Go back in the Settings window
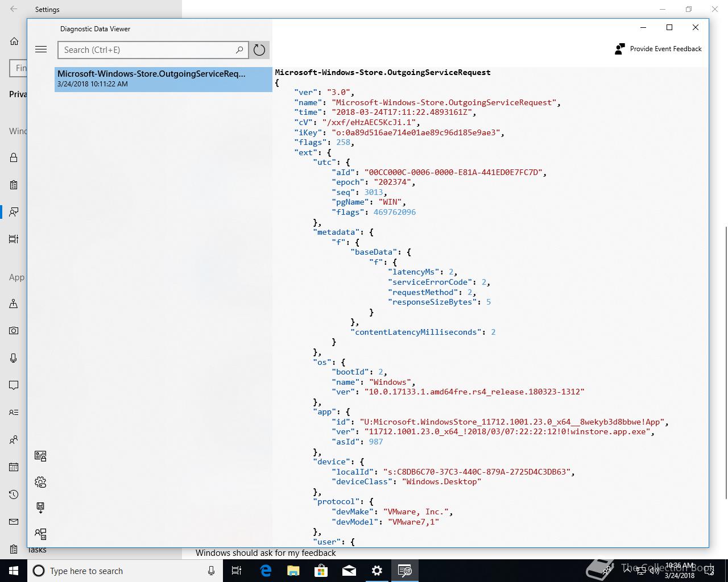 [x=14, y=9]
